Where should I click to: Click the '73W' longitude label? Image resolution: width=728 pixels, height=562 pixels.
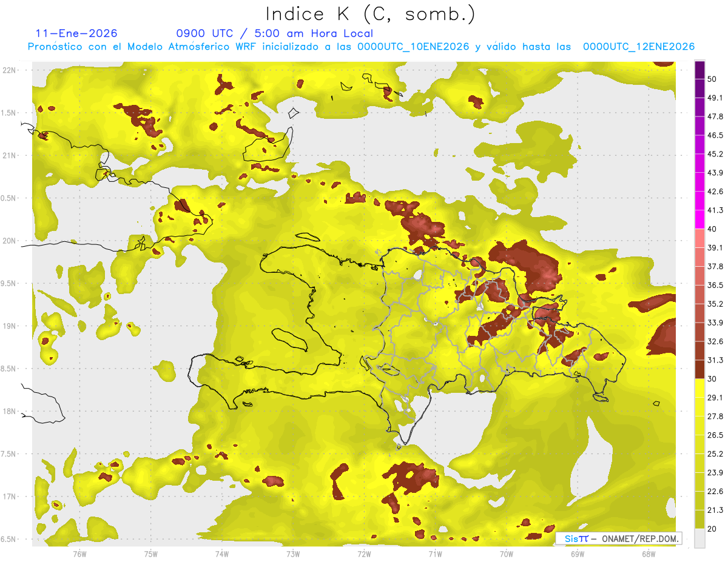click(x=293, y=554)
